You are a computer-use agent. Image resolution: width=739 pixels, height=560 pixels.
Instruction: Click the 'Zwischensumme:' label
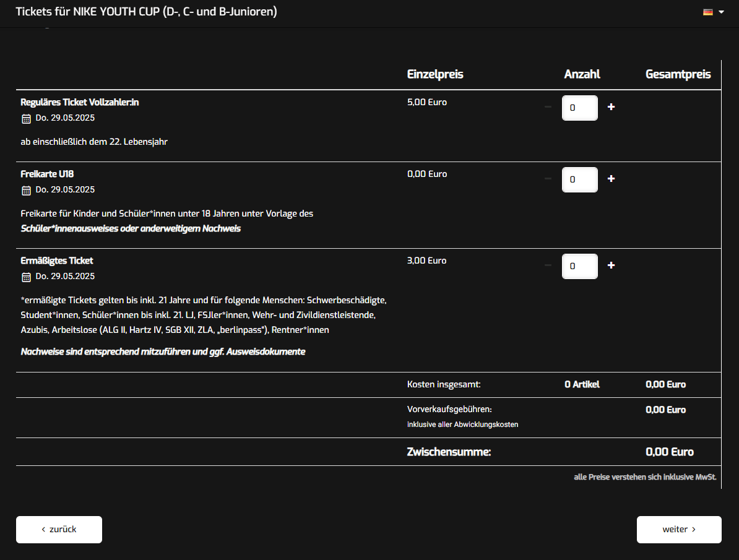click(x=449, y=452)
